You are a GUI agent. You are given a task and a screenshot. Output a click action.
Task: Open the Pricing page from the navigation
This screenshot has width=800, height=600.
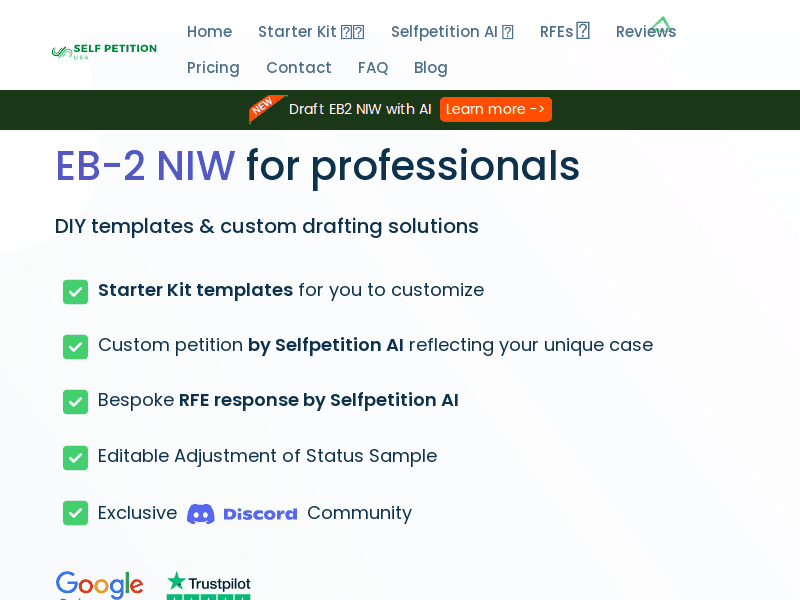213,68
